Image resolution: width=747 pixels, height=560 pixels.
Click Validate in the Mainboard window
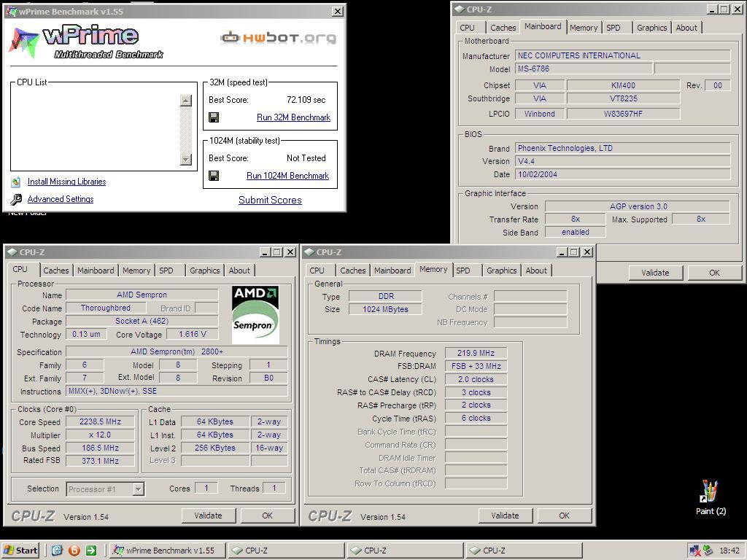655,273
